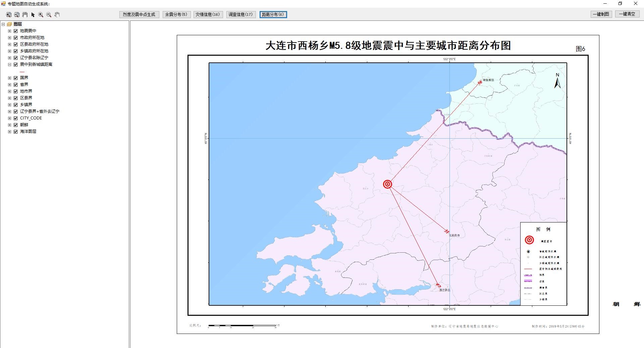Click the app icon in title bar
The width and height of the screenshot is (644, 348).
click(3, 4)
